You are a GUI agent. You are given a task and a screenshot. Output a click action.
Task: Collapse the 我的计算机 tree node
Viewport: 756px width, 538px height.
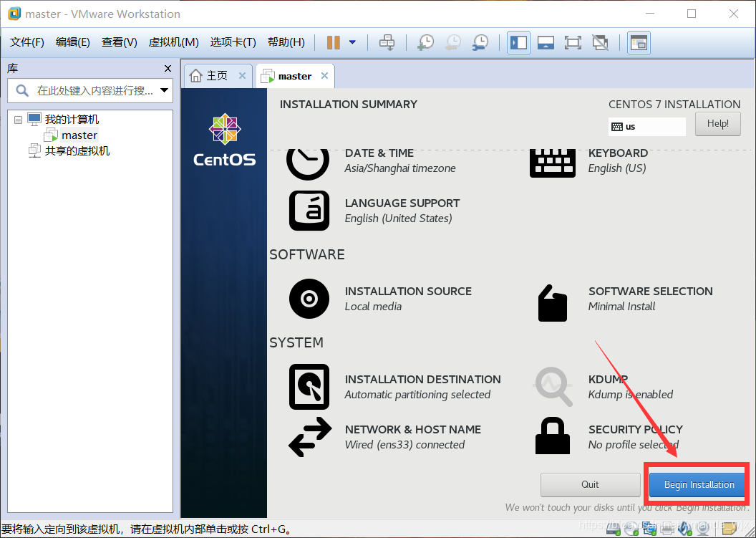coord(19,119)
